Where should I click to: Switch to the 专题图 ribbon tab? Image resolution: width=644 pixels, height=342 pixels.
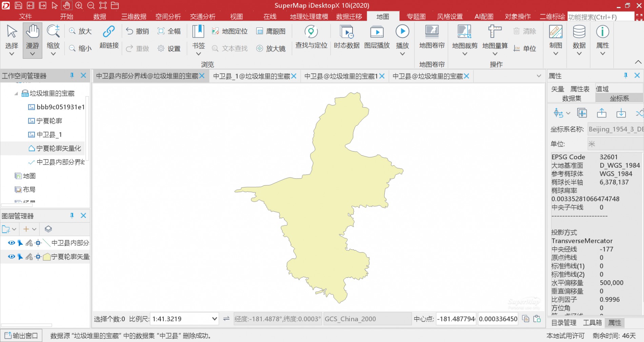(416, 17)
